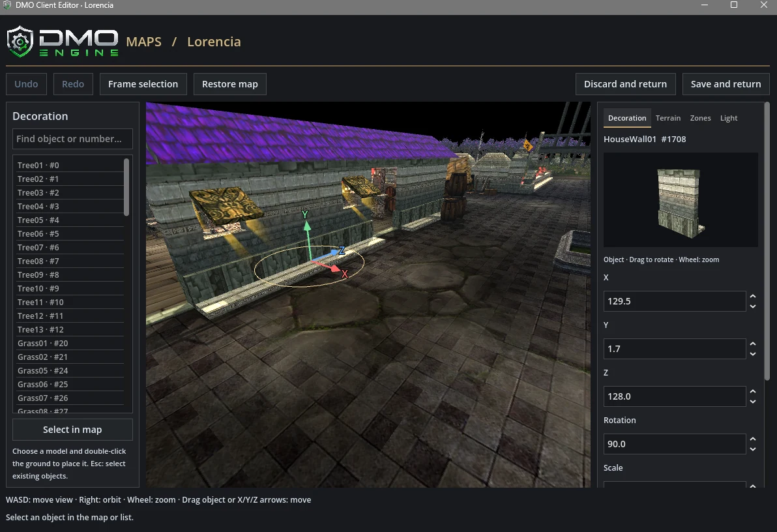The width and height of the screenshot is (777, 532).
Task: Click Restore map button
Action: pos(230,84)
